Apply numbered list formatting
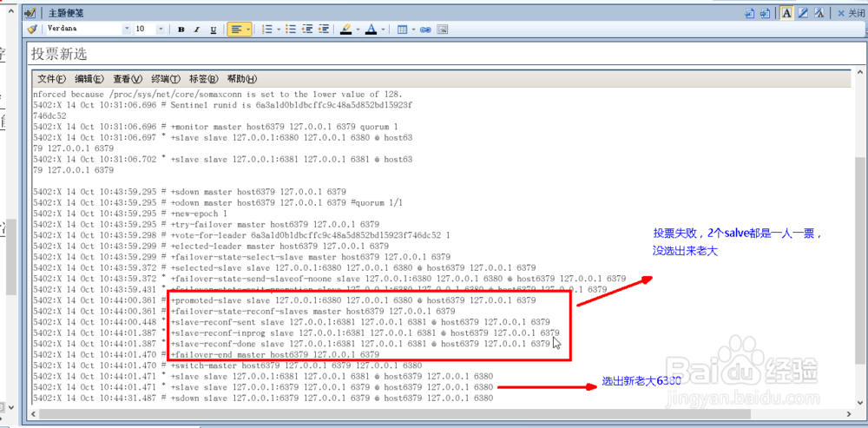The height and width of the screenshot is (428, 868). (267, 30)
